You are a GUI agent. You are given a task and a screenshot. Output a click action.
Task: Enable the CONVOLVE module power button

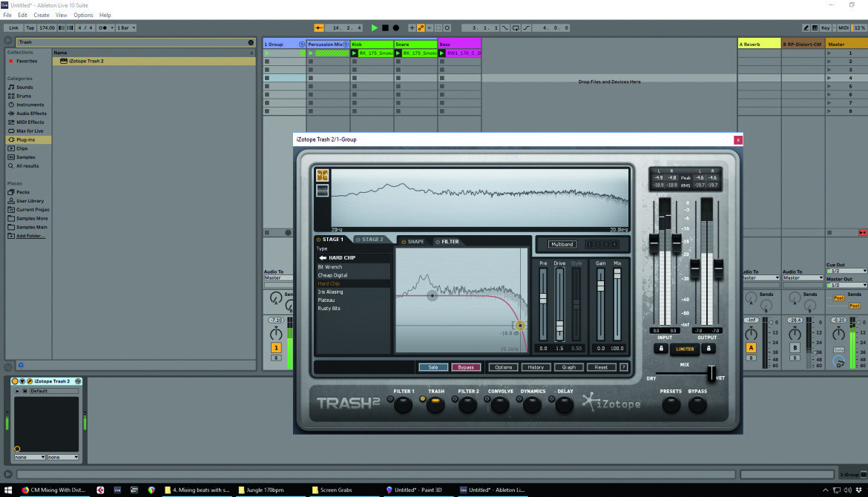(487, 399)
